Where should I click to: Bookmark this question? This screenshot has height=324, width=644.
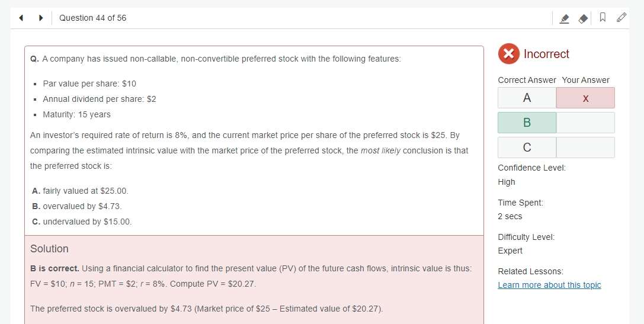coord(603,17)
